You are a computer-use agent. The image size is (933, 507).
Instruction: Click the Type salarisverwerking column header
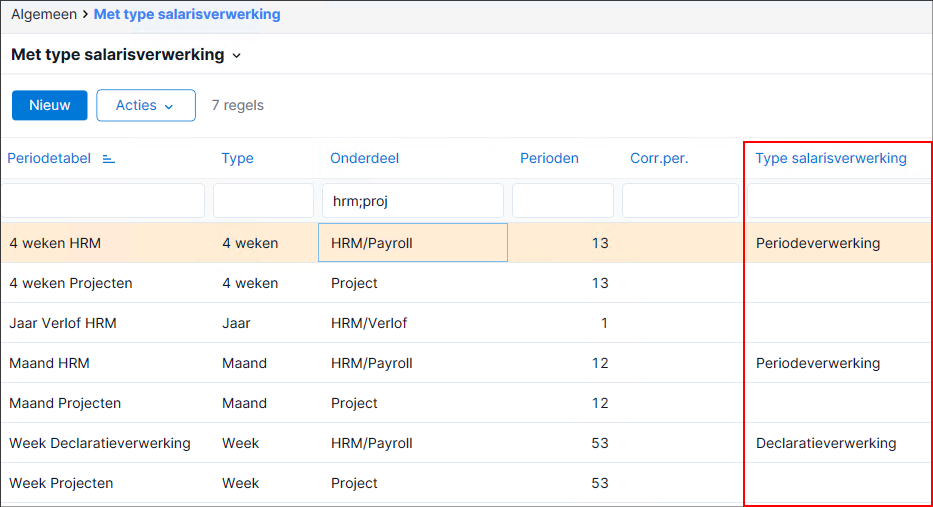pos(831,158)
